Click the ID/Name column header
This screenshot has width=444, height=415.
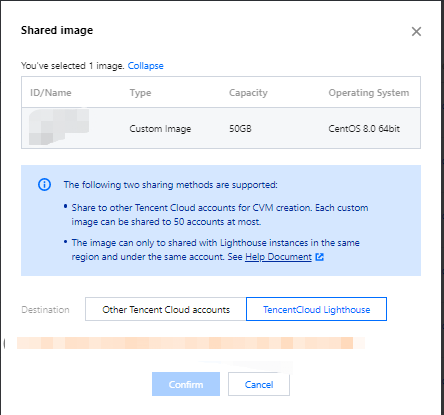[x=51, y=93]
